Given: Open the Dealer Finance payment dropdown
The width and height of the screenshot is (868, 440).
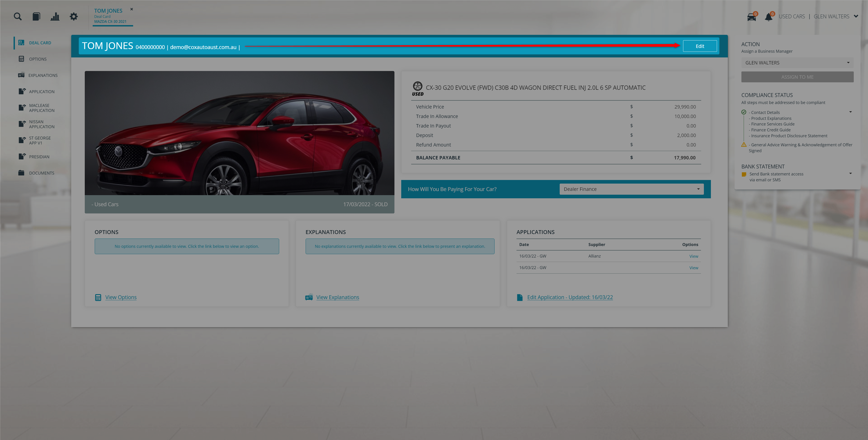Looking at the screenshot, I should tap(632, 189).
